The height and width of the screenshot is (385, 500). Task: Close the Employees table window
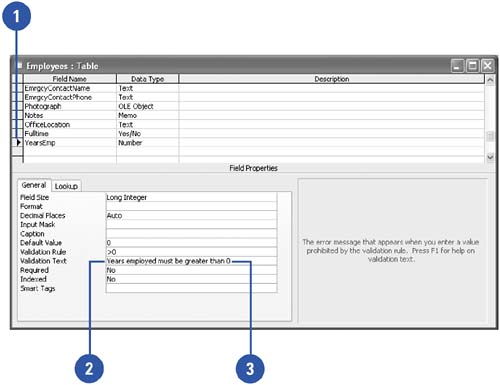(487, 66)
